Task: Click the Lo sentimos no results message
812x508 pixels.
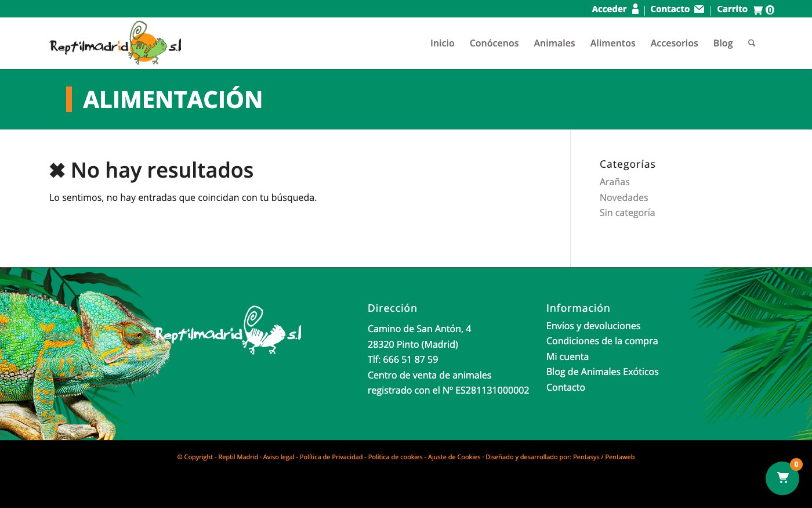Action: (x=183, y=197)
